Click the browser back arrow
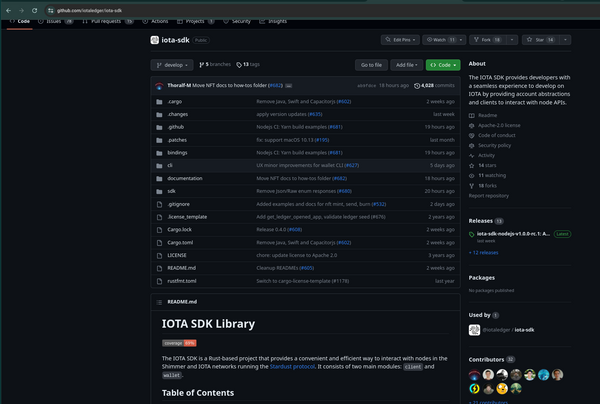The image size is (600, 404). coord(8,10)
